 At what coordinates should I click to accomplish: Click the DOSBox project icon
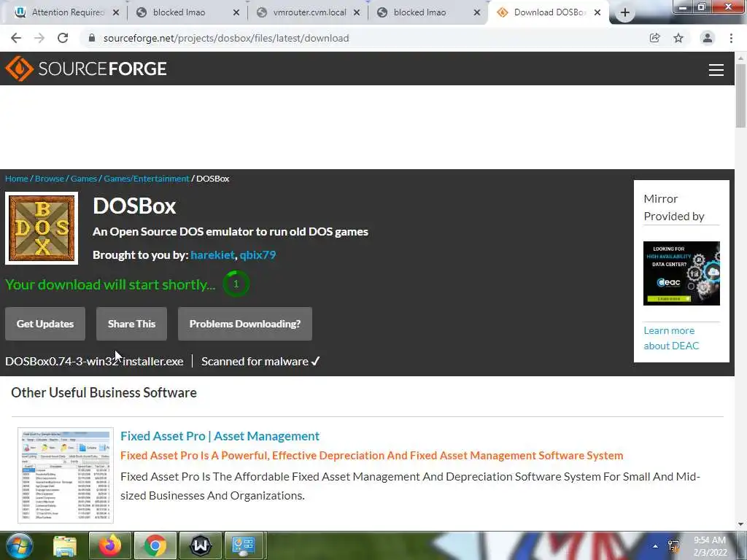[x=42, y=228]
